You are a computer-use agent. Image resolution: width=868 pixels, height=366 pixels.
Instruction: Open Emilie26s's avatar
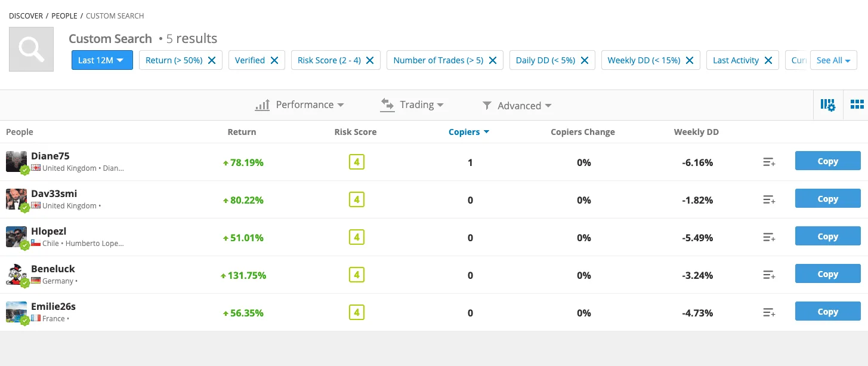coord(17,312)
